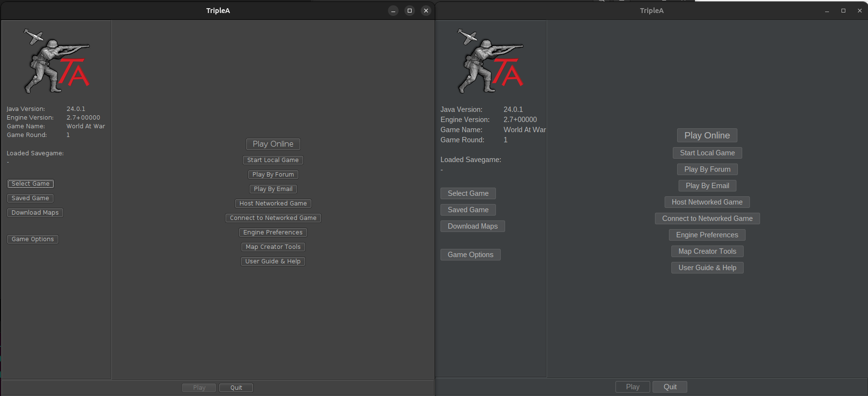
Task: Click Play Online in the right window
Action: tap(707, 136)
